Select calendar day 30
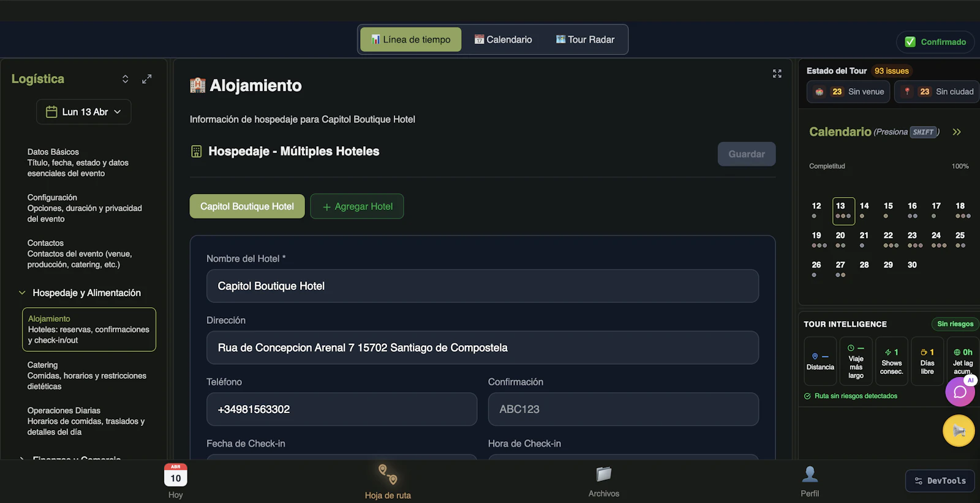Image resolution: width=980 pixels, height=503 pixels. click(x=912, y=265)
